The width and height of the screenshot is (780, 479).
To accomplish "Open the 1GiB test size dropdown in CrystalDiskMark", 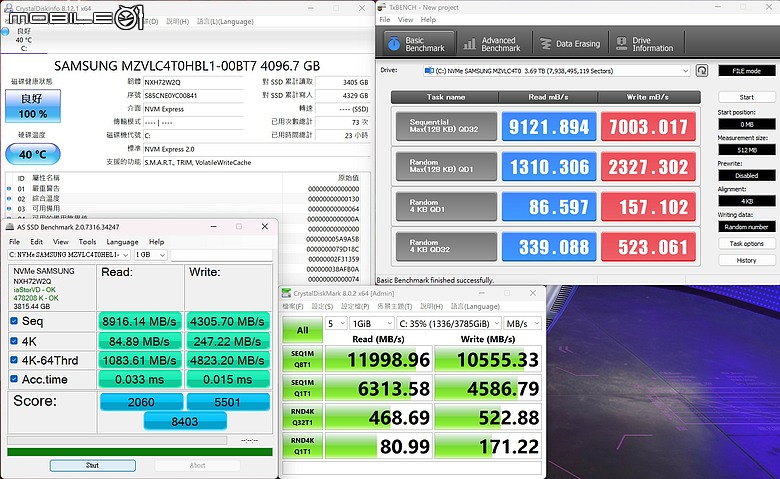I will [x=372, y=323].
